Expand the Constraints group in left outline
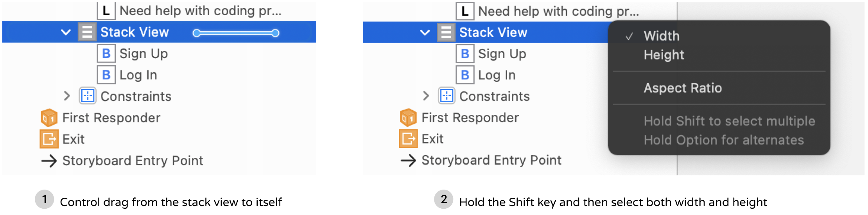Screen dimensions: 868x215 click(67, 96)
